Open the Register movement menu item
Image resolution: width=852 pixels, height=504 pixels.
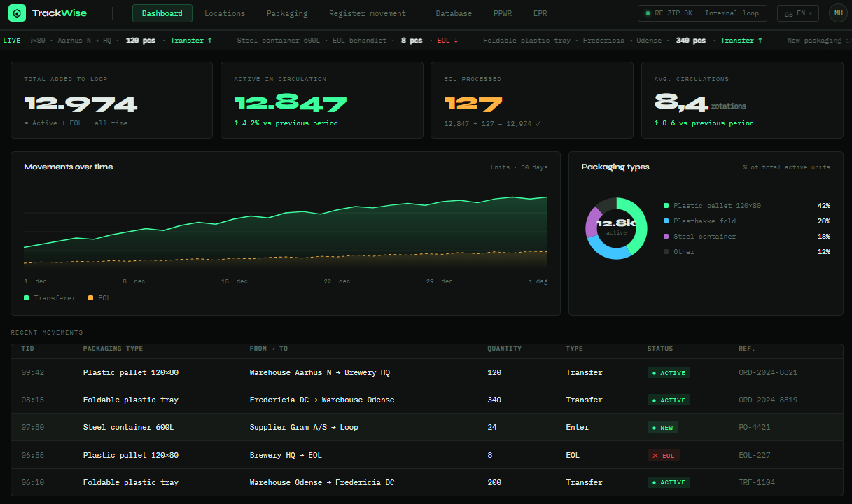click(368, 13)
